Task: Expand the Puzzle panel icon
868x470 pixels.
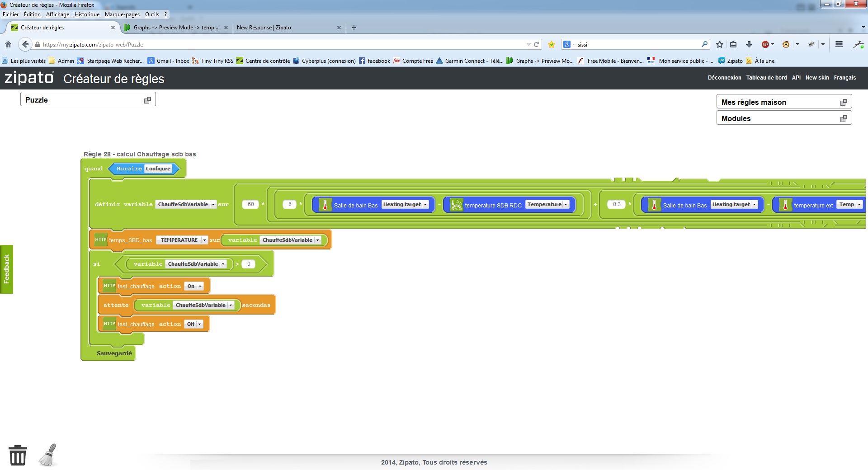Action: pos(147,100)
